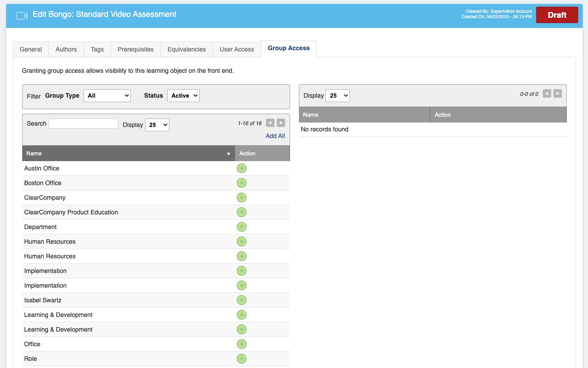Add the first Learning & Development group via plus
588x368 pixels.
(x=242, y=315)
